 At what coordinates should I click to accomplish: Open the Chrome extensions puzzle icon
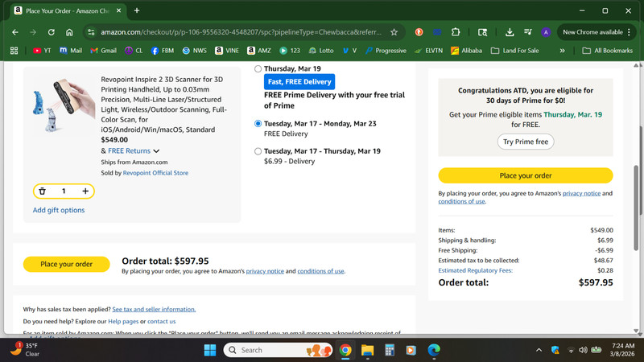pos(456,32)
